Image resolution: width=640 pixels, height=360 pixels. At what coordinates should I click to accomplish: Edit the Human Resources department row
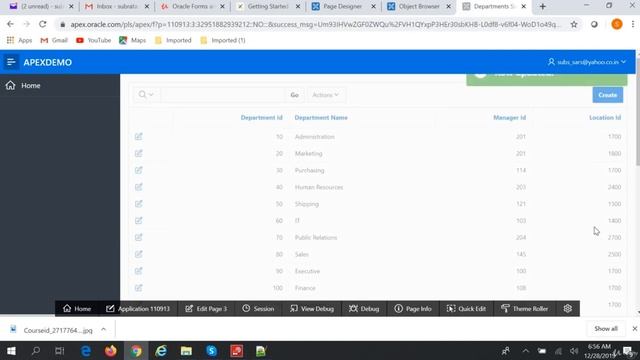point(139,187)
